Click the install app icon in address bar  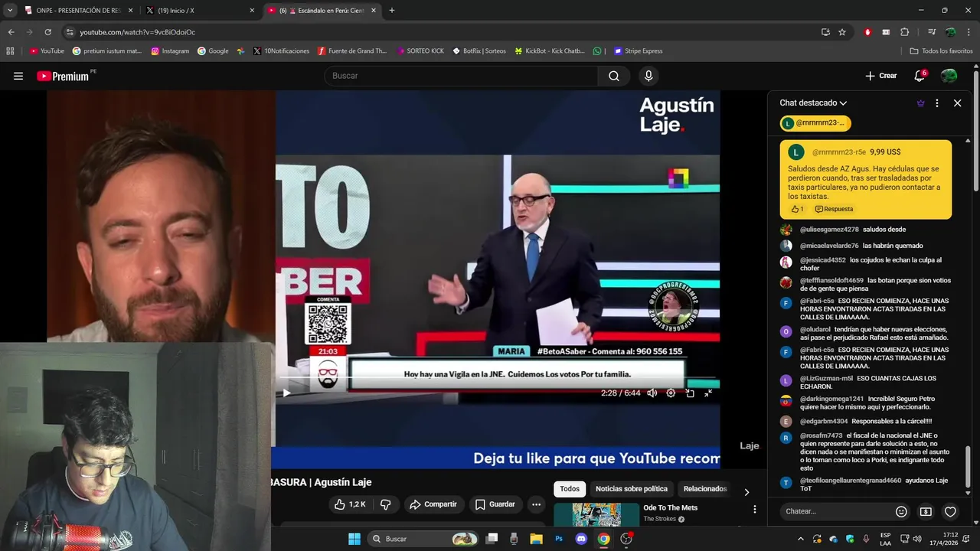(x=825, y=32)
